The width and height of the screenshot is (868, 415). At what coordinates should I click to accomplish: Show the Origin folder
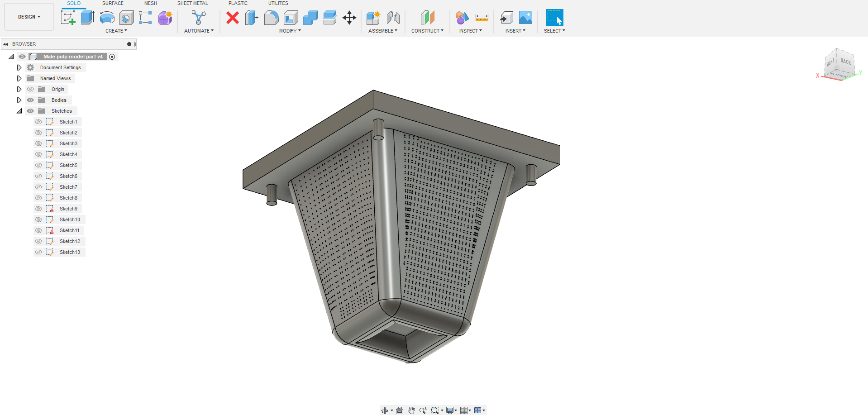(30, 89)
